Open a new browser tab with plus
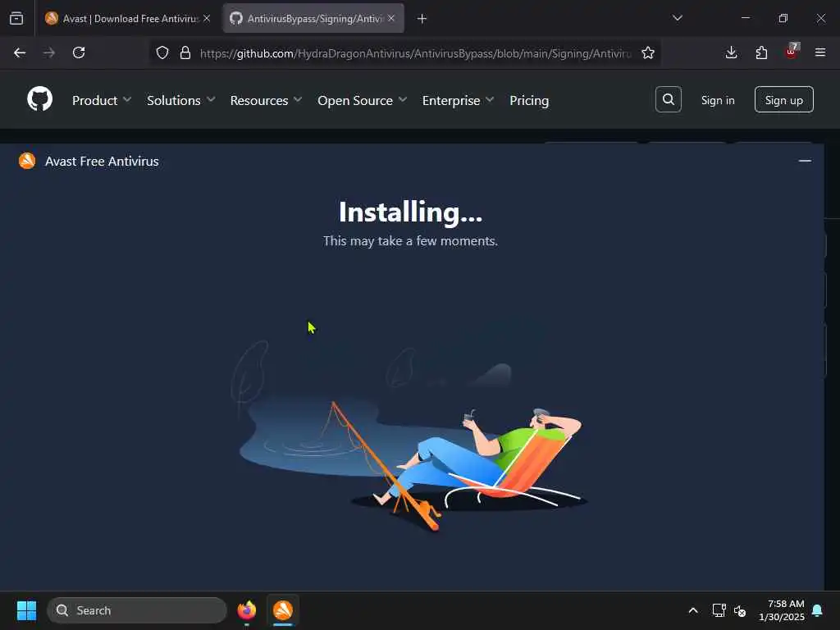840x630 pixels. click(422, 19)
